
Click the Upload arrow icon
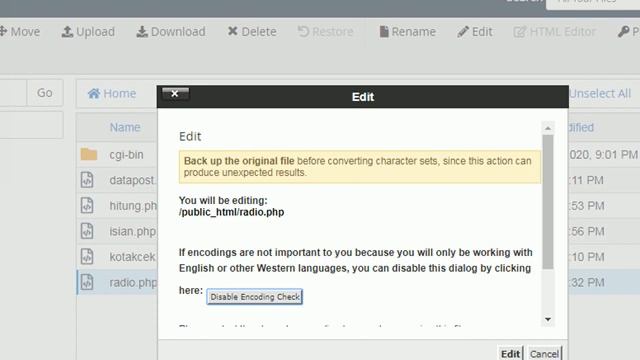click(67, 31)
